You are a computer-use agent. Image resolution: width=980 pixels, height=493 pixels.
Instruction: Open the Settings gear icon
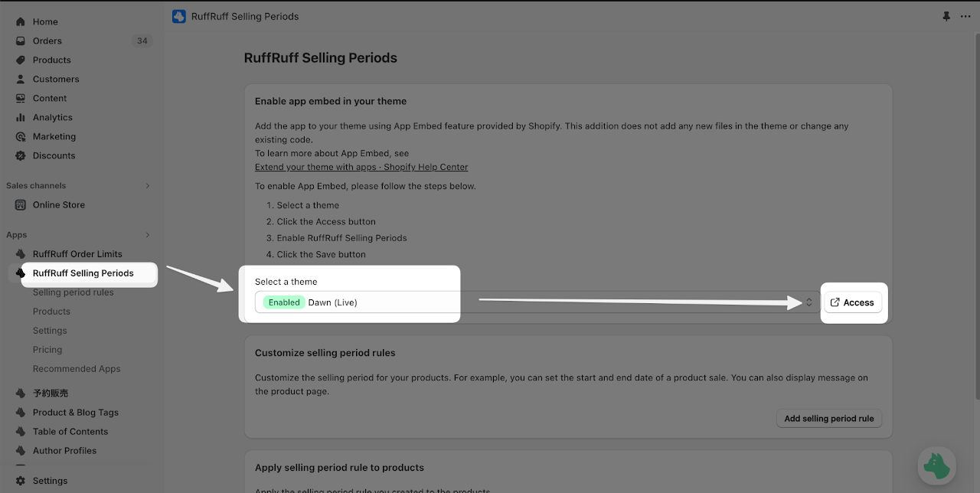(x=21, y=481)
